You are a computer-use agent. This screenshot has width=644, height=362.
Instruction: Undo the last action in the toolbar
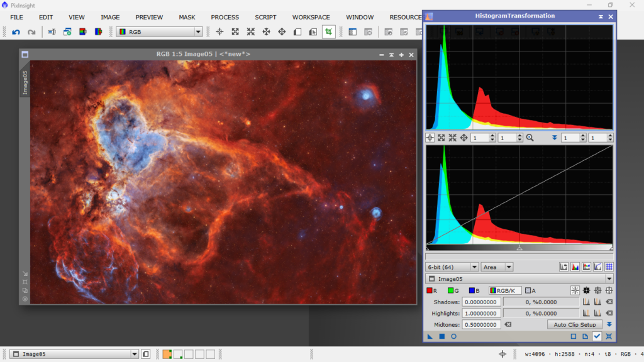point(16,32)
